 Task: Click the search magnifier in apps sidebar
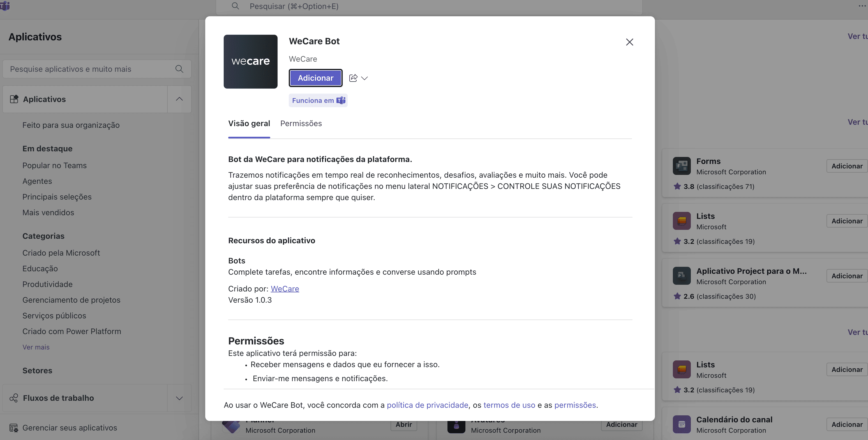(179, 69)
